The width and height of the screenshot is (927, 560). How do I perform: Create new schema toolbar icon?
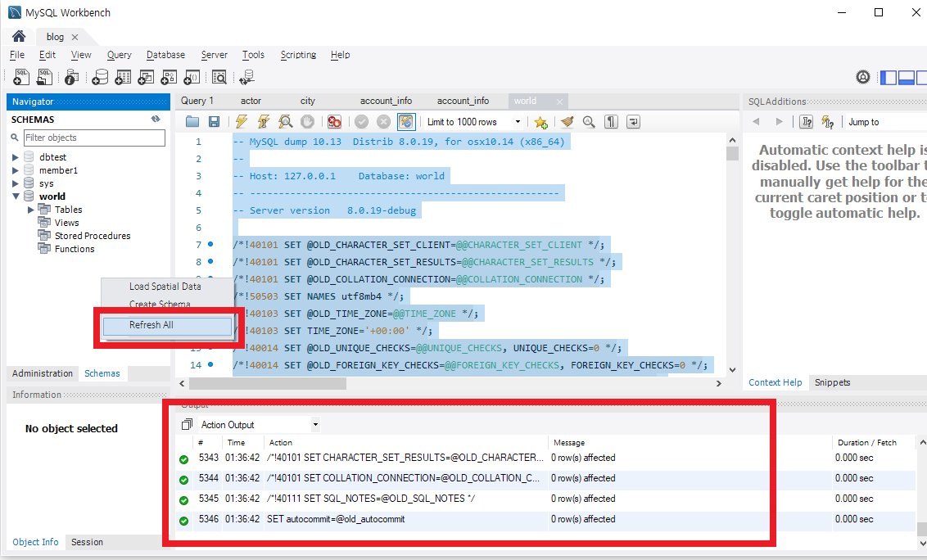coord(100,77)
